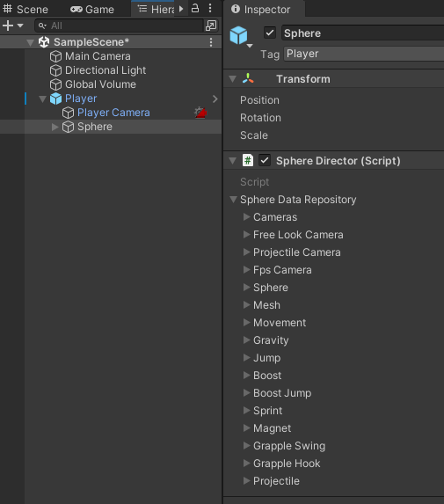The image size is (444, 504).
Task: Expand the Free Look Camera property
Action: (x=246, y=235)
